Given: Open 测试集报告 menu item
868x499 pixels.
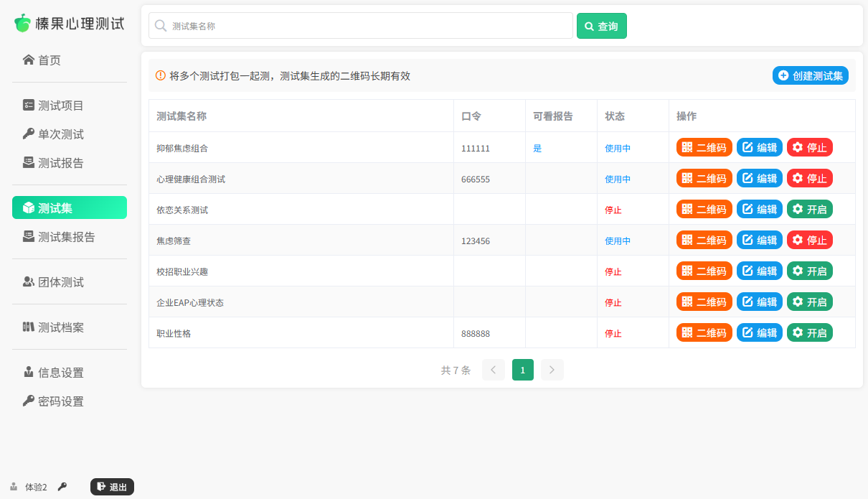Looking at the screenshot, I should (70, 237).
